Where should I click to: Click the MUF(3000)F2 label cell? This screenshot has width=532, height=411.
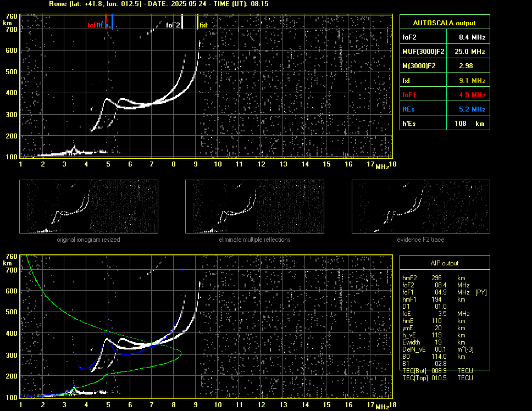point(423,52)
